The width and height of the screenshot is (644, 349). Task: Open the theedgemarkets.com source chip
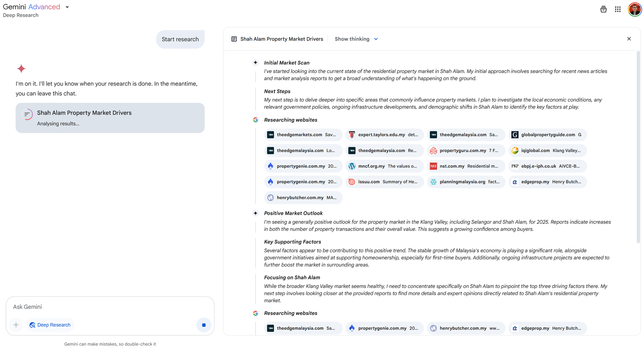(303, 135)
